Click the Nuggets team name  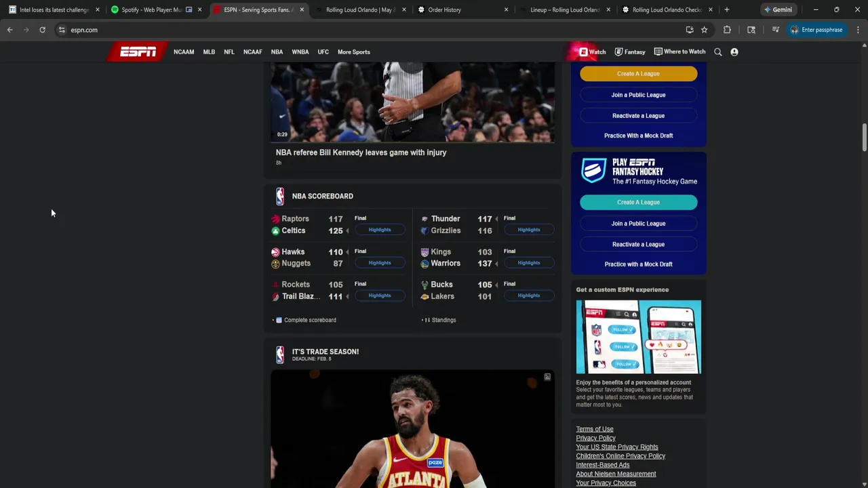click(296, 264)
